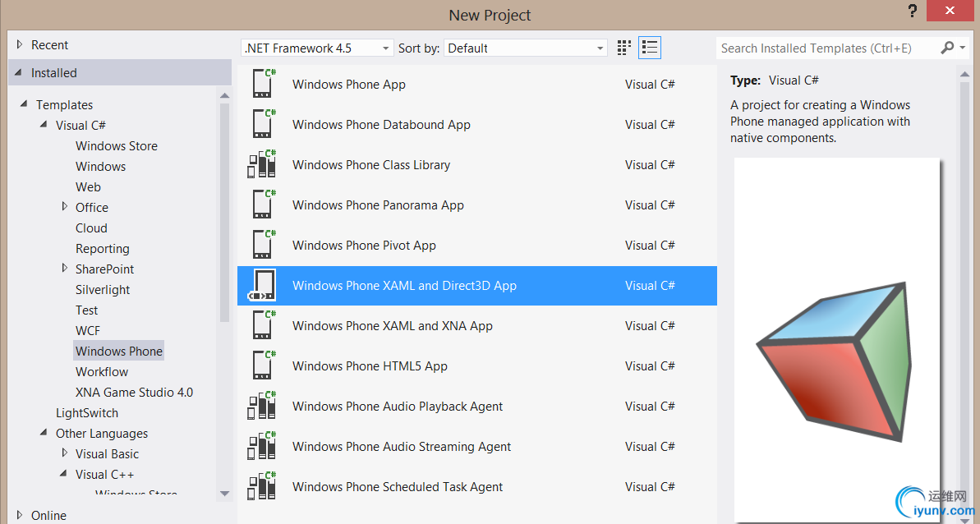Click the Windows Phone App template icon
980x524 pixels.
click(x=262, y=84)
